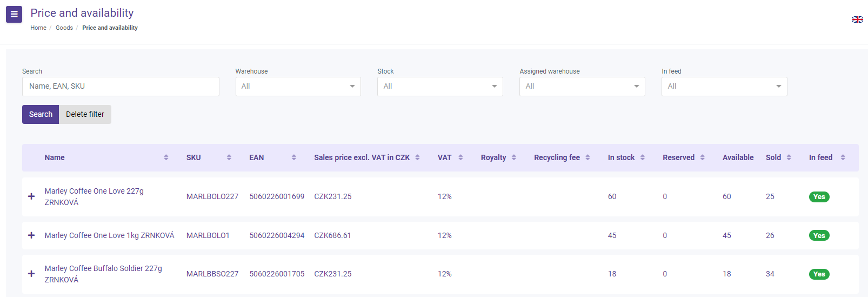
Task: Open the Assigned warehouse dropdown
Action: 582,87
